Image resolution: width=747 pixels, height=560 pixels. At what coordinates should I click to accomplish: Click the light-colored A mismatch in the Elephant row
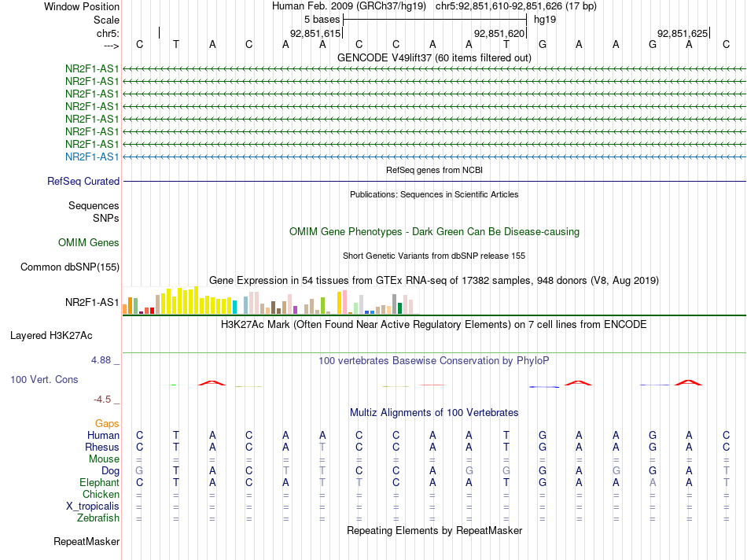tap(653, 482)
